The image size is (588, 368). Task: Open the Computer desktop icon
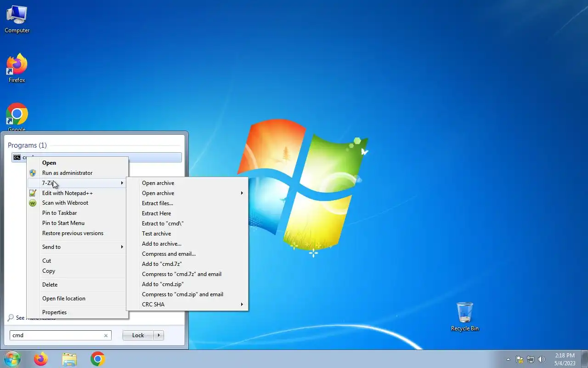coord(17,19)
